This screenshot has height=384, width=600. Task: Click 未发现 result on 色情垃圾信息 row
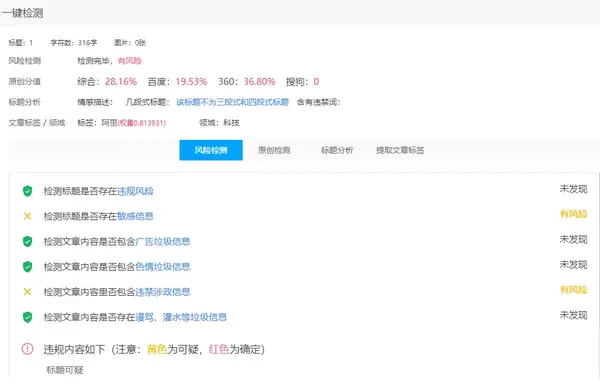(573, 265)
